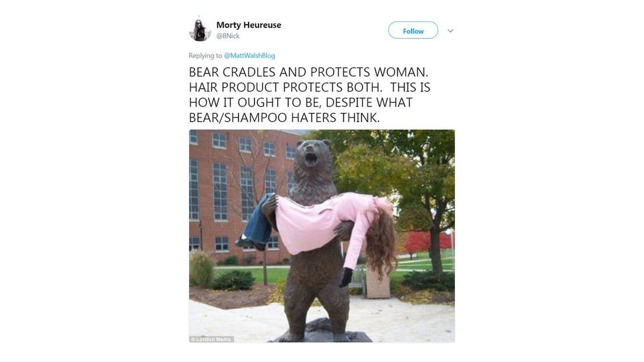This screenshot has height=362, width=644.
Task: Click the black glove in the photo
Action: [x=346, y=278]
